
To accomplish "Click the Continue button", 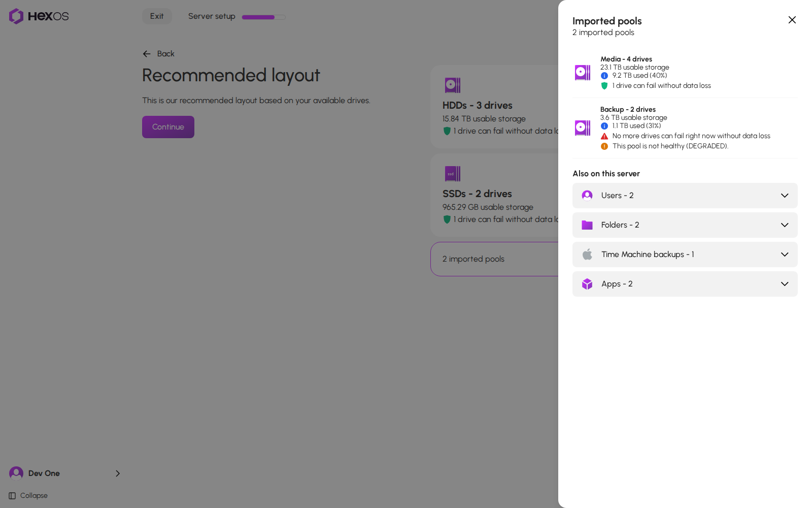I will (x=168, y=127).
